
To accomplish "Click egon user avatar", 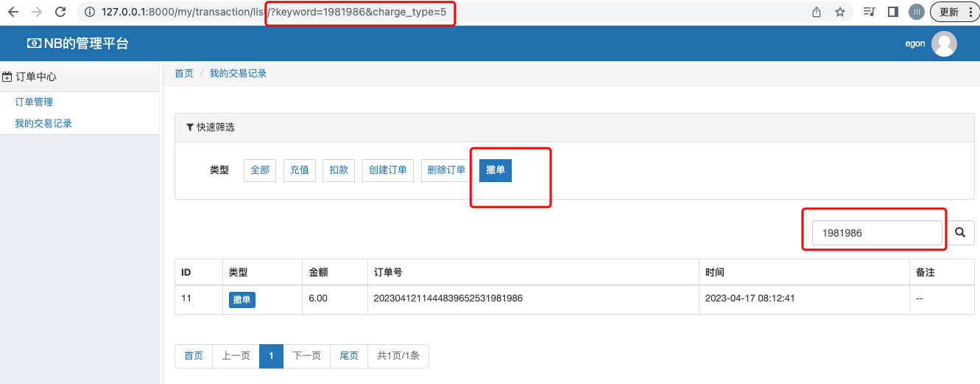I will (x=944, y=44).
